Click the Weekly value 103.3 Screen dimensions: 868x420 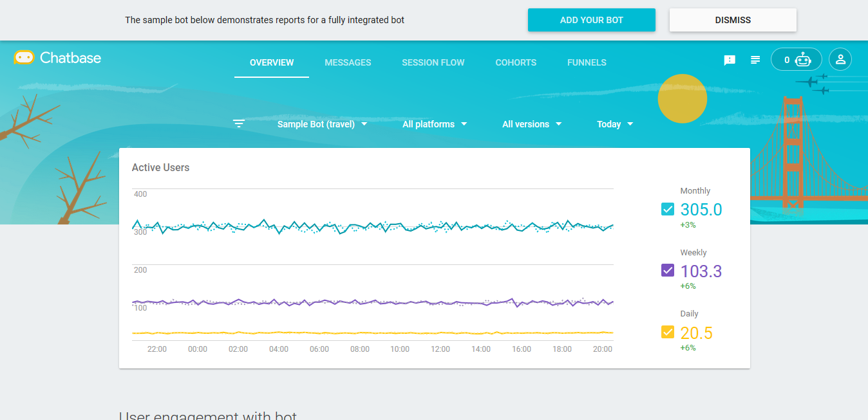(701, 271)
